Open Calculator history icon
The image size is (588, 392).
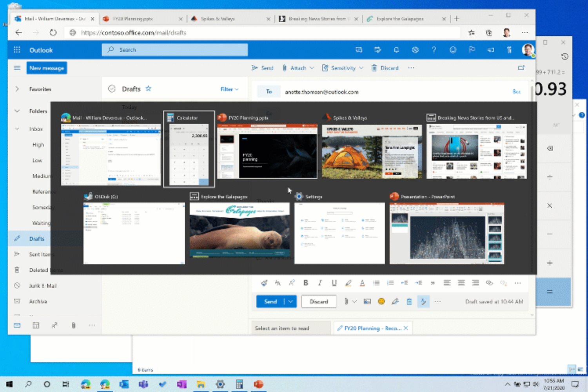coord(564,56)
